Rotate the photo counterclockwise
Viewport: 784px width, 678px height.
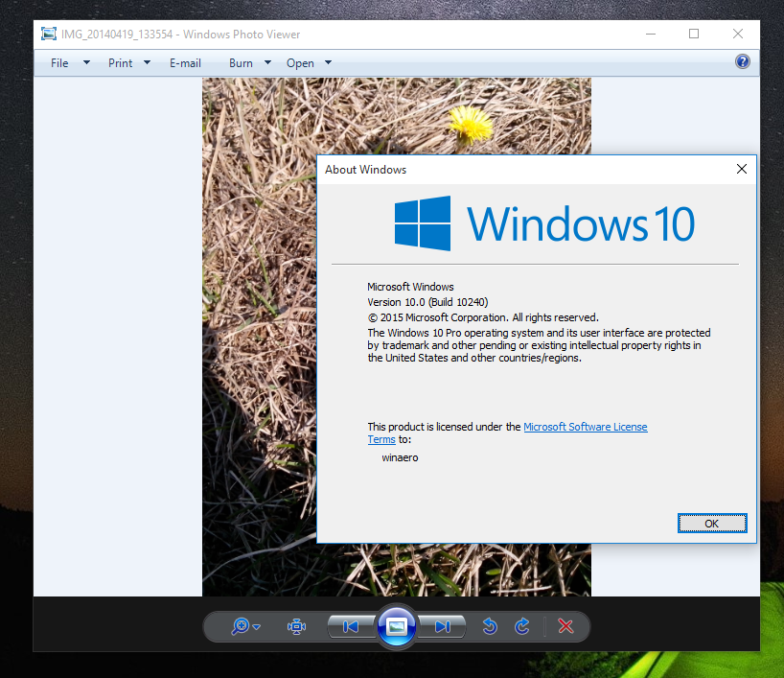click(490, 626)
